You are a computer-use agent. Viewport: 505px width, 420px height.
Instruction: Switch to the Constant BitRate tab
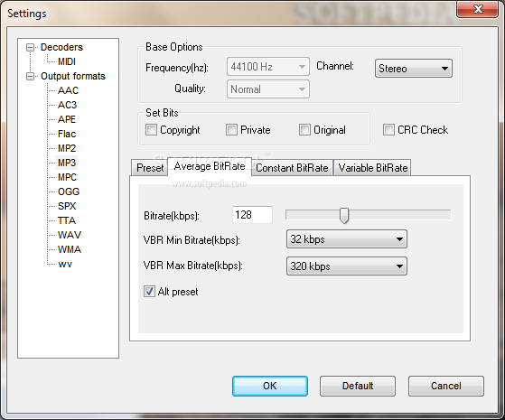[x=292, y=168]
